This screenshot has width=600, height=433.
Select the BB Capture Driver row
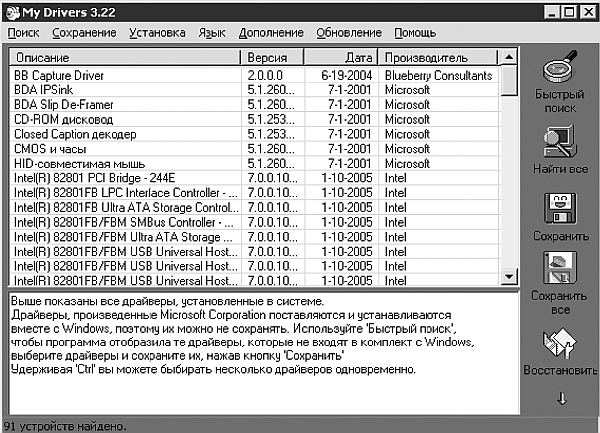click(254, 75)
